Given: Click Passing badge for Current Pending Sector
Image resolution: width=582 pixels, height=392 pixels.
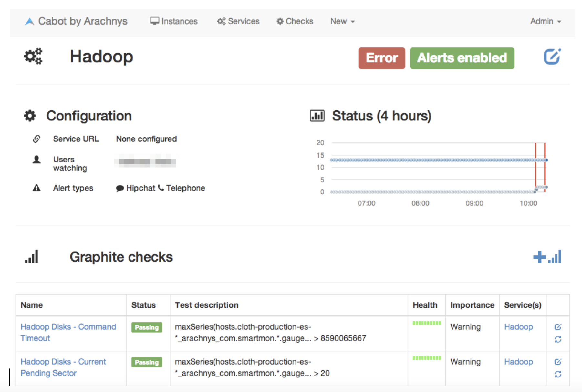Looking at the screenshot, I should pos(147,362).
